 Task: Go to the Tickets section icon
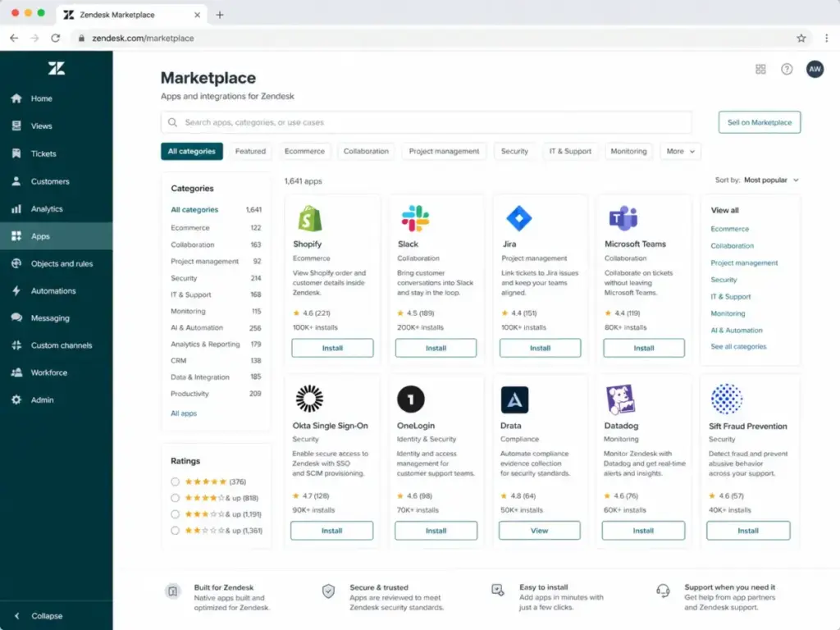tap(16, 153)
